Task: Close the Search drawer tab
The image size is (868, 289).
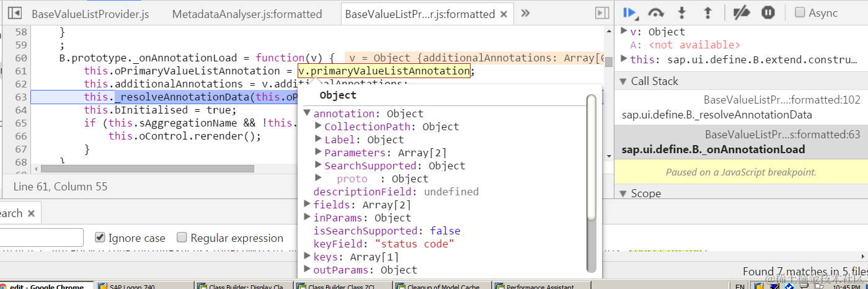Action: (31, 213)
